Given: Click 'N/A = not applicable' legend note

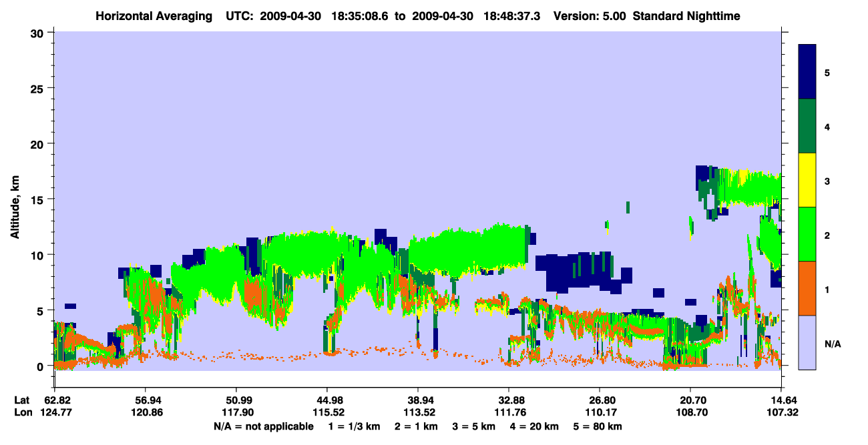Looking at the screenshot, I should [x=263, y=426].
